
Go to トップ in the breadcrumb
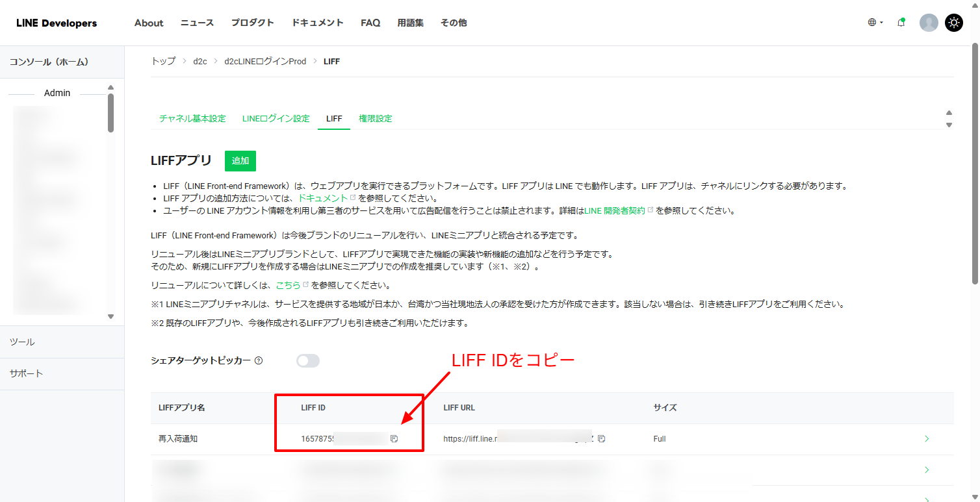(163, 62)
